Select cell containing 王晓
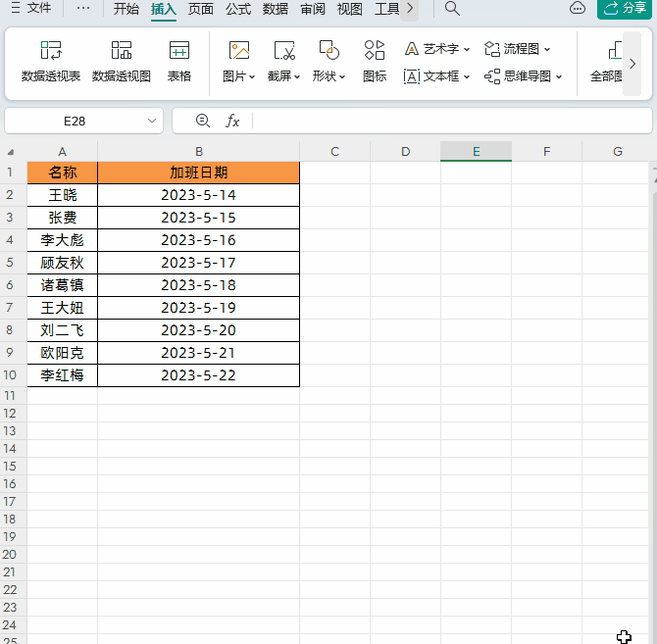657x644 pixels. point(63,195)
